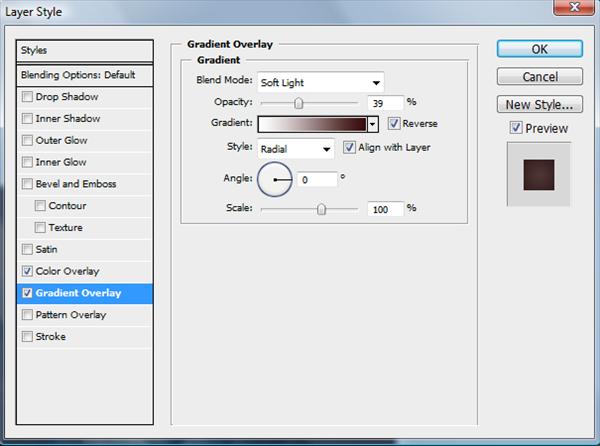The height and width of the screenshot is (446, 600).
Task: Uncheck the Reverse gradient checkbox
Action: click(394, 124)
